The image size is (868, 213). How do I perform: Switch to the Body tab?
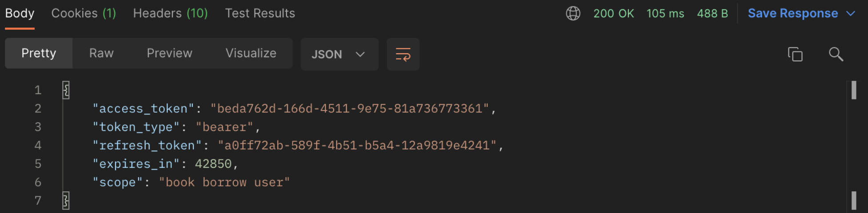(20, 13)
